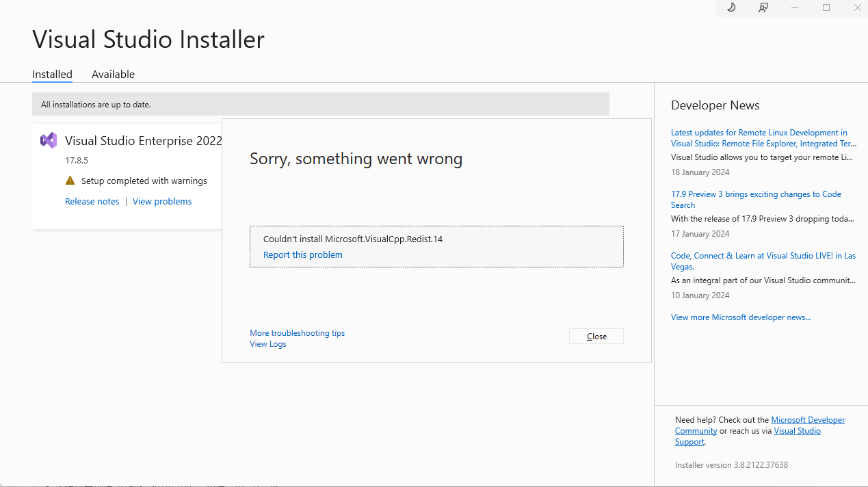This screenshot has width=868, height=487.
Task: Click View more Microsoft developer news
Action: pyautogui.click(x=740, y=317)
